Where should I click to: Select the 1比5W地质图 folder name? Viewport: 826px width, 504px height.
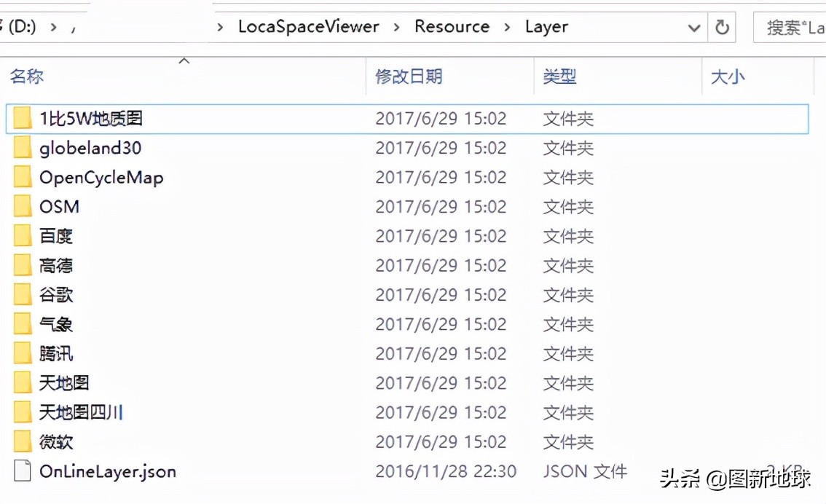(x=91, y=119)
